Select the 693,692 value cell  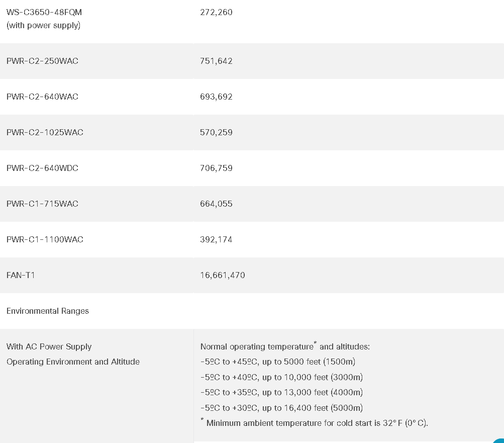216,97
